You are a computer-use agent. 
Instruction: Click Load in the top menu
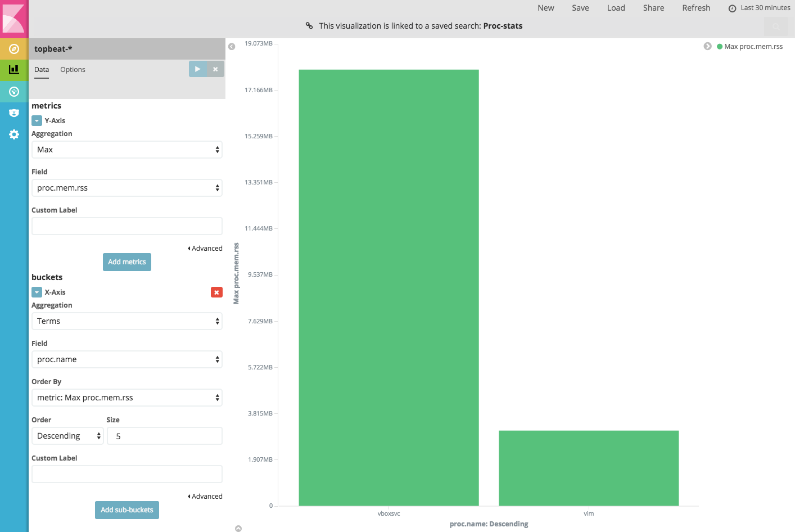[x=616, y=8]
